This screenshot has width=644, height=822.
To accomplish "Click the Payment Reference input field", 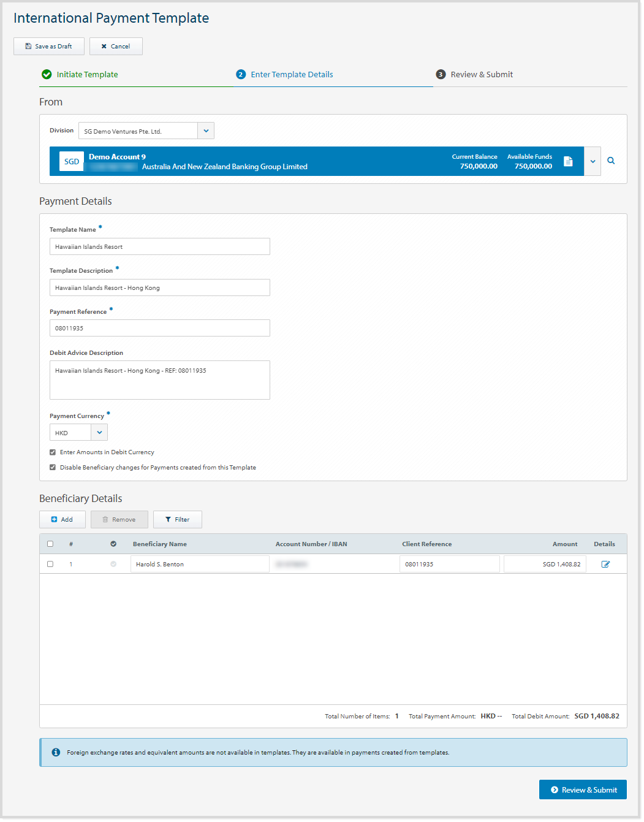I will coord(159,328).
